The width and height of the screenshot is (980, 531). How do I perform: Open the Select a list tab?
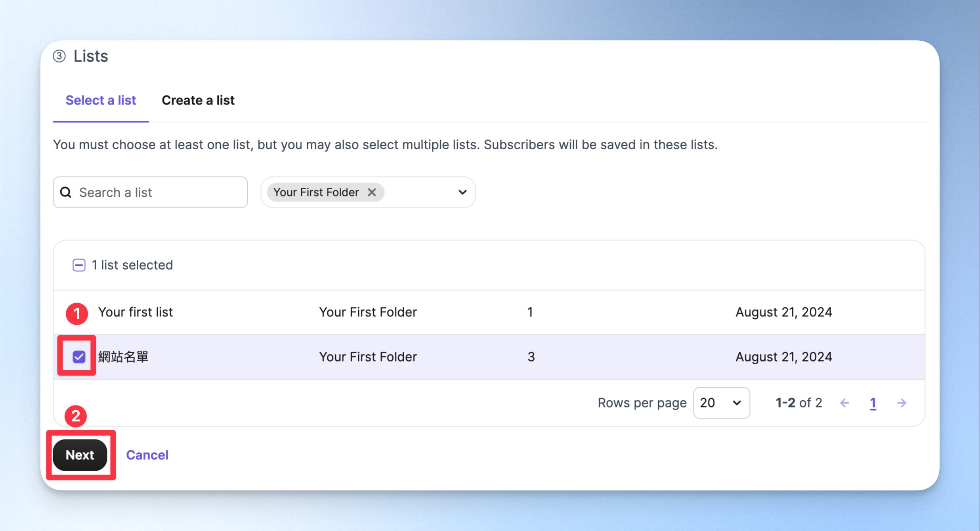point(101,101)
